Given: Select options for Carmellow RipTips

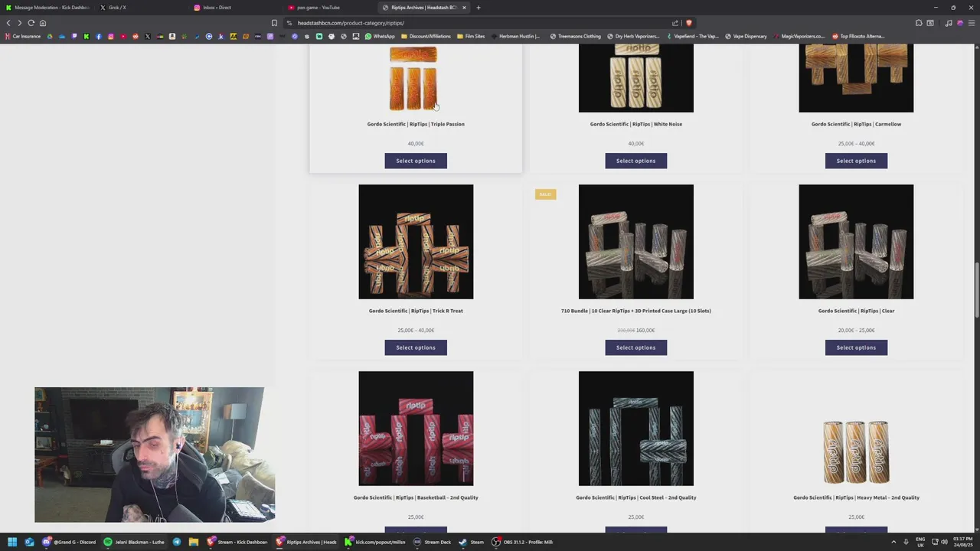Looking at the screenshot, I should pos(856,161).
